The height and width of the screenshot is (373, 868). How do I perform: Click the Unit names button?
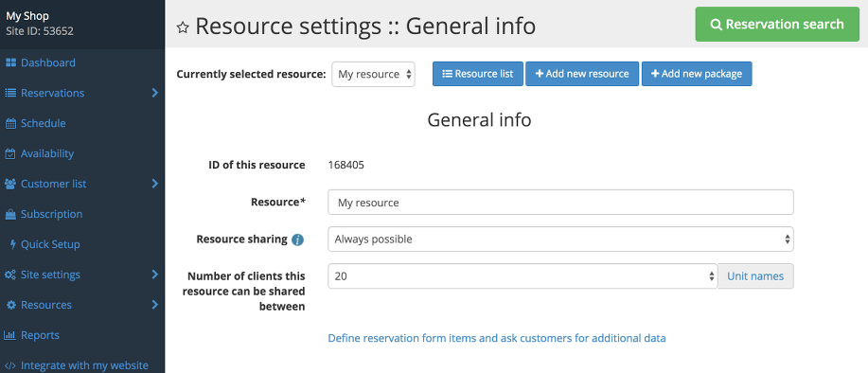pyautogui.click(x=755, y=276)
